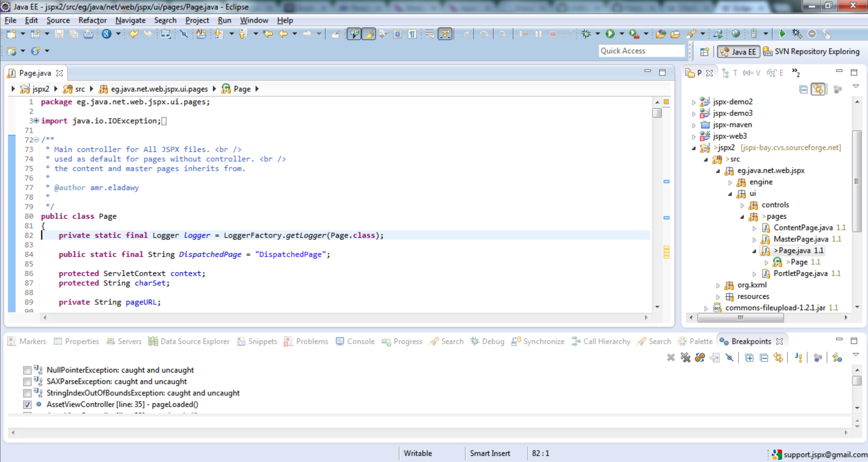
Task: Toggle Mark Occurrences toolbar button
Action: coord(369,34)
